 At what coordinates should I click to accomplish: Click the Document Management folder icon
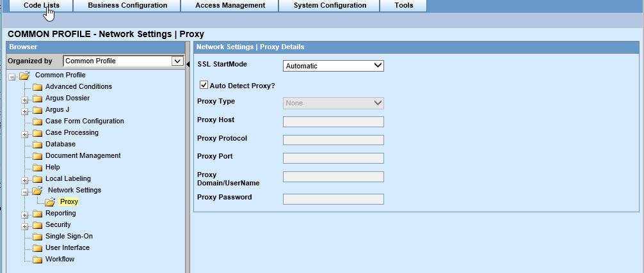[37, 156]
